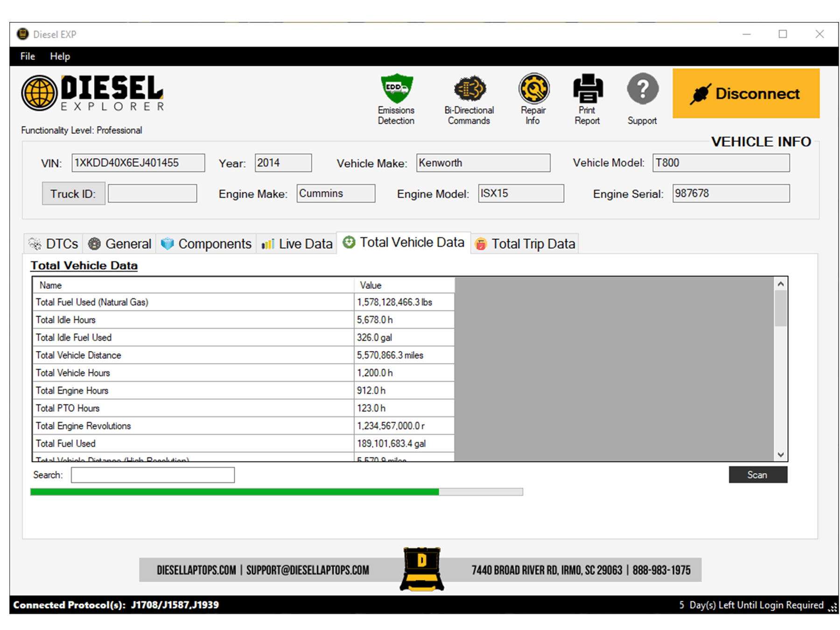
Task: Click the Truck ID button
Action: coord(73,194)
